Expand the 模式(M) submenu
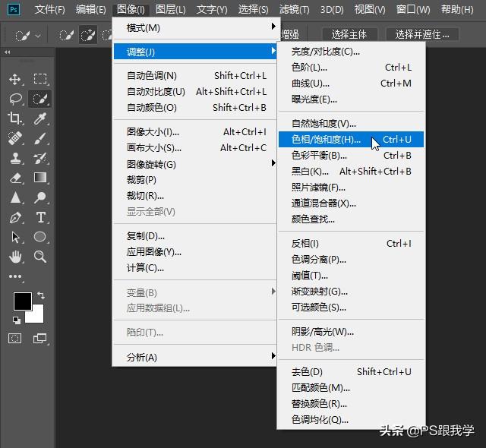486x448 pixels. coord(194,28)
